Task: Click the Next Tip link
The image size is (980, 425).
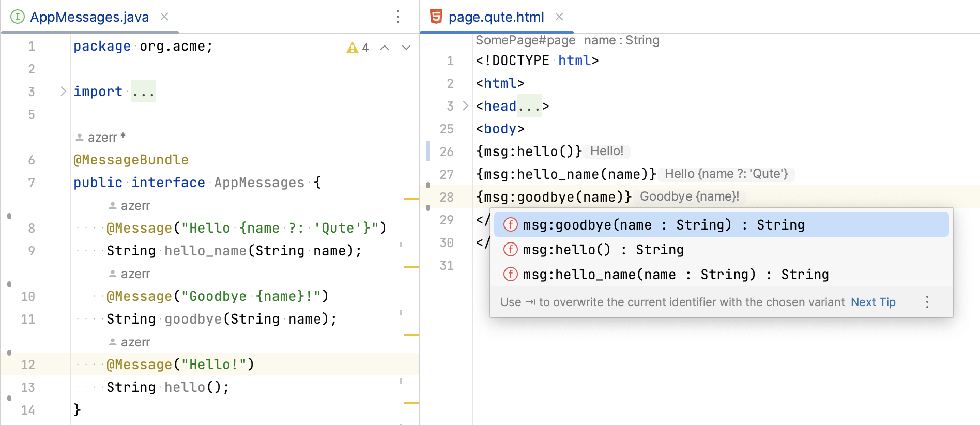Action: click(873, 302)
